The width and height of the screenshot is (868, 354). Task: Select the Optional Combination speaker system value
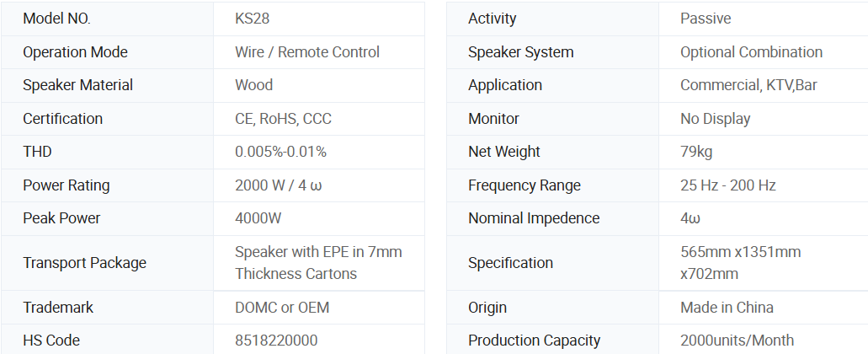tap(751, 52)
